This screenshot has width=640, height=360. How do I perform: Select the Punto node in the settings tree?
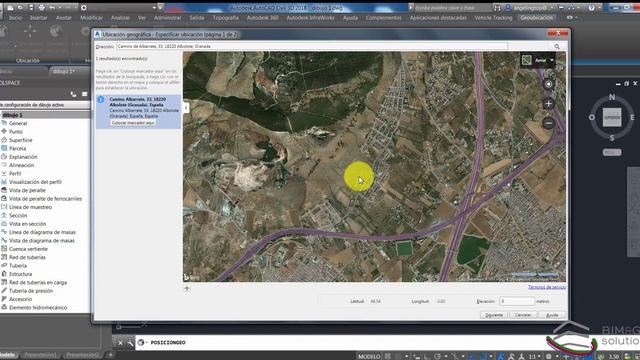pos(16,132)
